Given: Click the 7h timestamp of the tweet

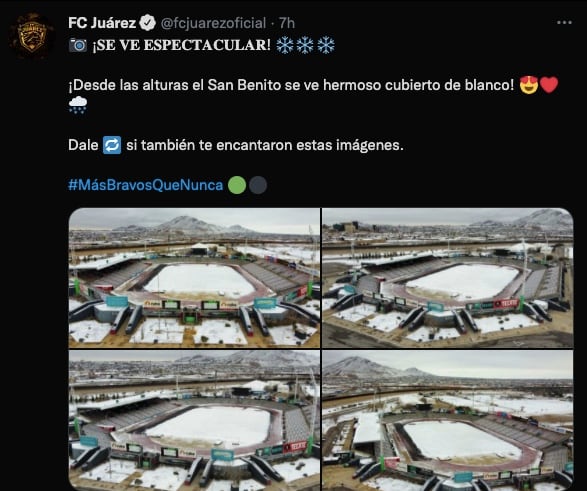Looking at the screenshot, I should (287, 23).
